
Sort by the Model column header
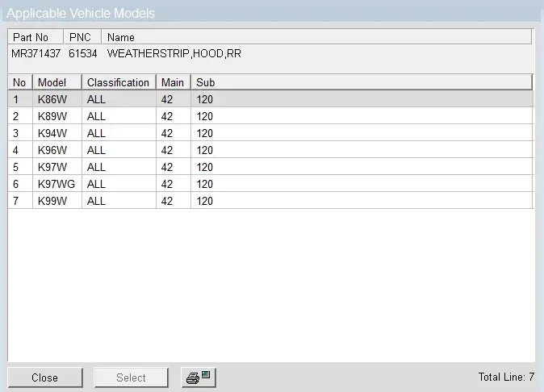(57, 82)
